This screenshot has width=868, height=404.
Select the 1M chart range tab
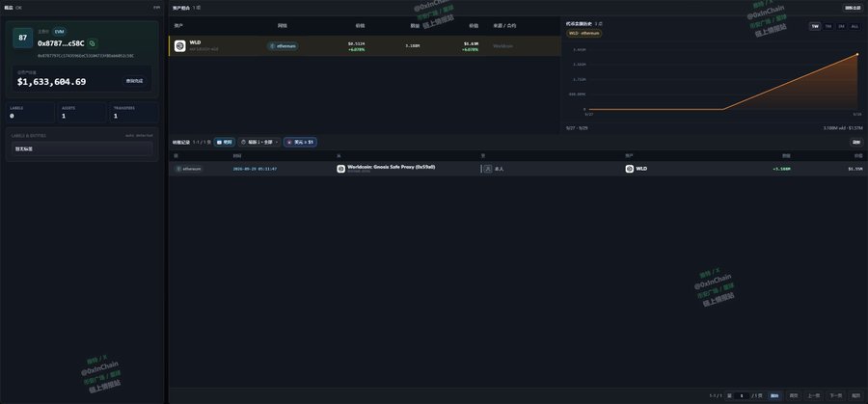click(828, 27)
